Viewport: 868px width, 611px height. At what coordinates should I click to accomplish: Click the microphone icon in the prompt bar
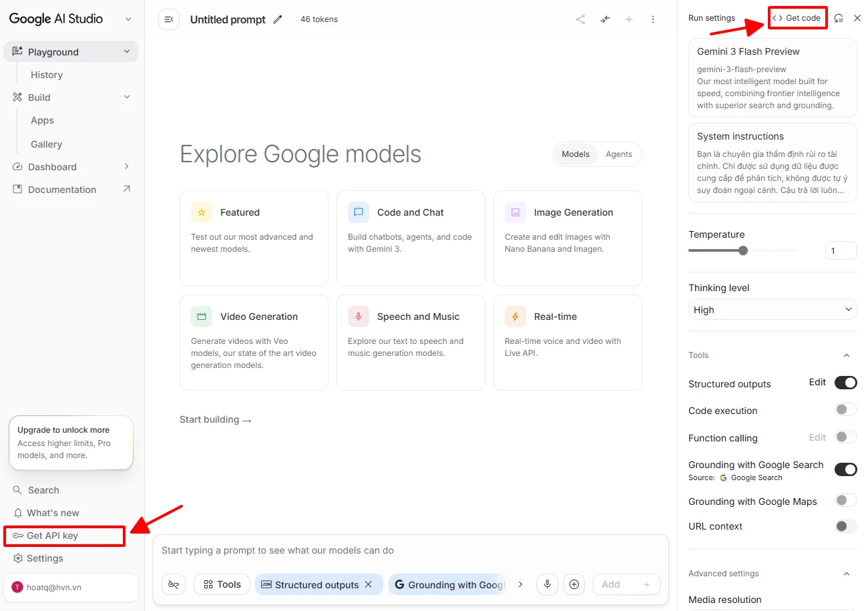click(x=548, y=584)
